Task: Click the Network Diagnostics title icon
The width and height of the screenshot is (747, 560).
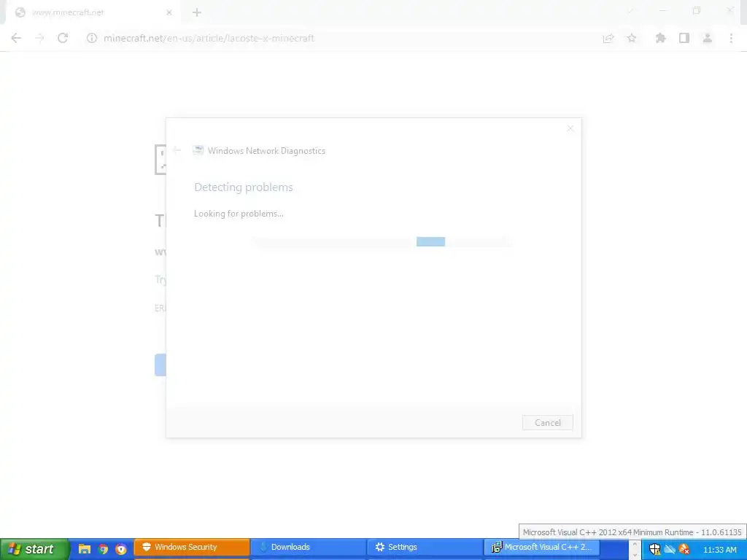Action: (198, 150)
